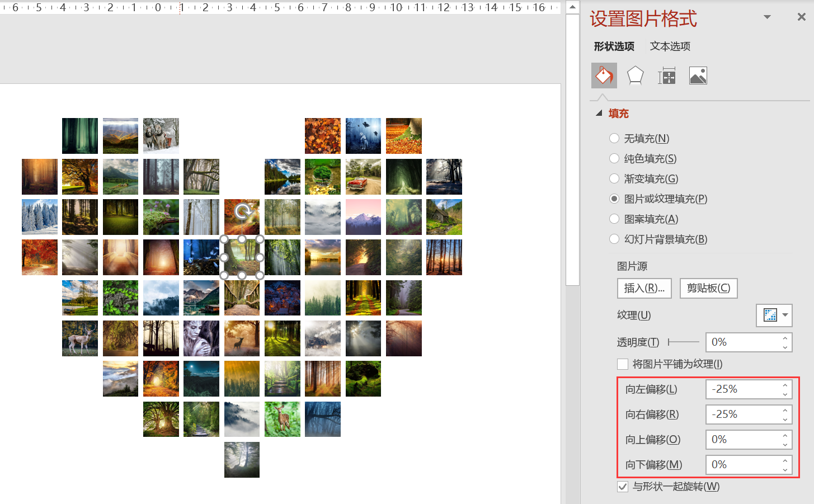Click the slide vertical scrollbar thumb
Screen dimensions: 814x504
pyautogui.click(x=572, y=150)
